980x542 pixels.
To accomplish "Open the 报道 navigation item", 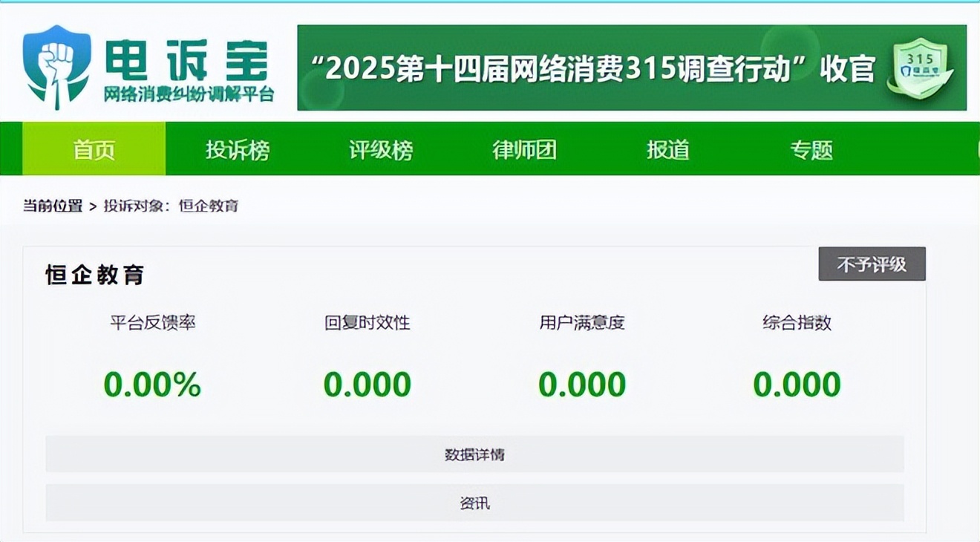I will click(667, 149).
